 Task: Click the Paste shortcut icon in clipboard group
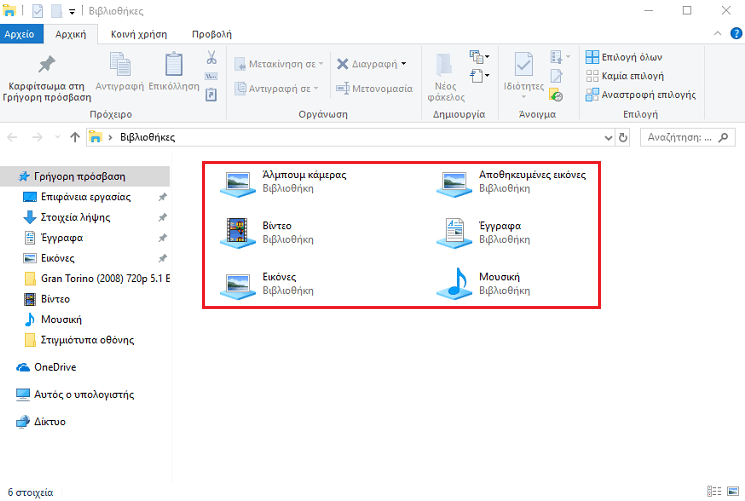(x=211, y=95)
